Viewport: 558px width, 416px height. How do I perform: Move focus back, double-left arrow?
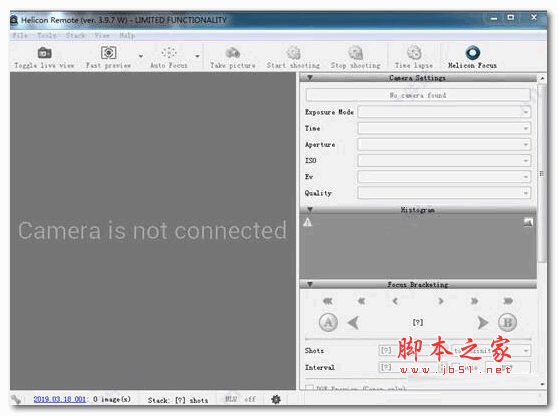(x=362, y=301)
